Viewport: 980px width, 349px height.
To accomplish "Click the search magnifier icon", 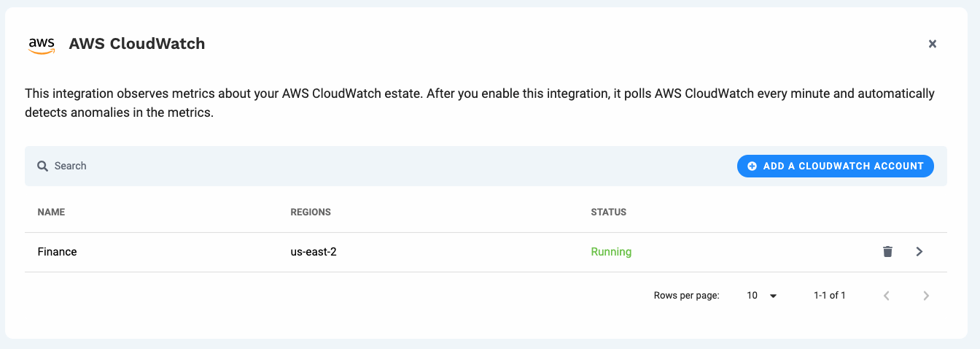I will (43, 166).
